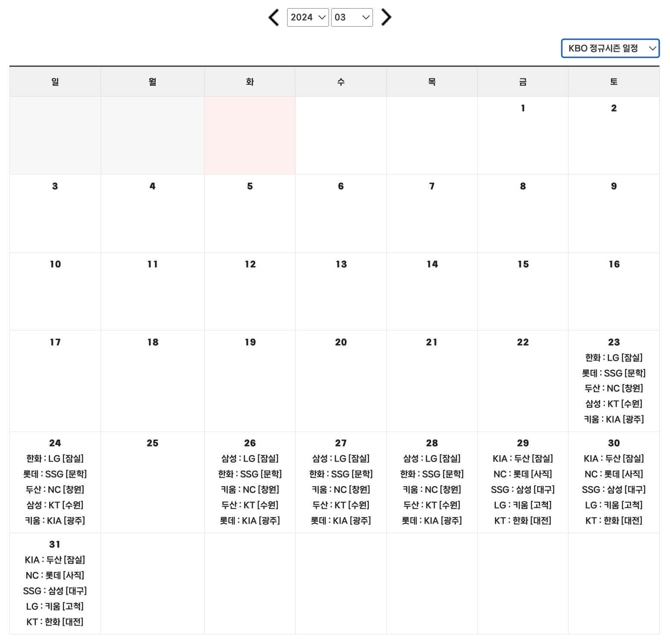
Task: Click the KIA : 두산 [잠실] game on March 29
Action: click(523, 458)
